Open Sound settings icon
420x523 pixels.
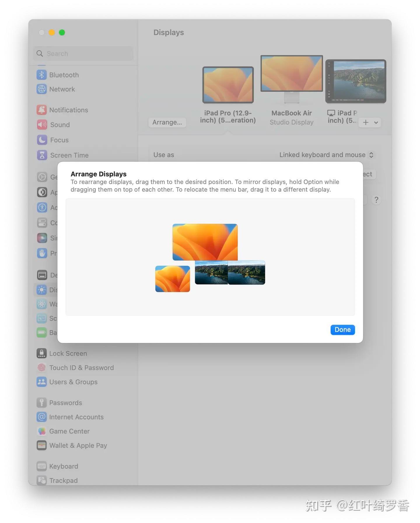(x=42, y=125)
